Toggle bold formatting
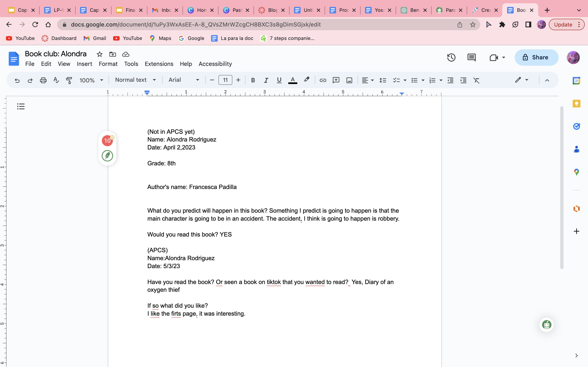 [253, 80]
